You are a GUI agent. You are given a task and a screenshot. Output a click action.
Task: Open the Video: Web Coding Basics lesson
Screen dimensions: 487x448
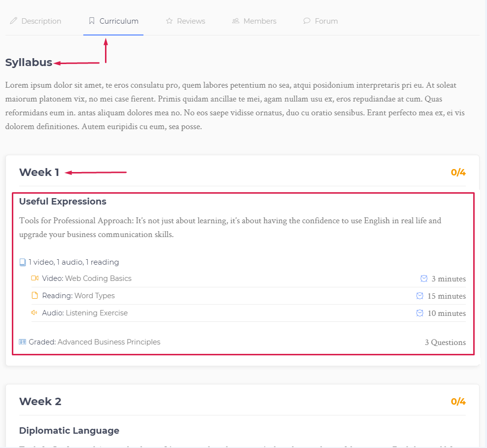tap(87, 278)
